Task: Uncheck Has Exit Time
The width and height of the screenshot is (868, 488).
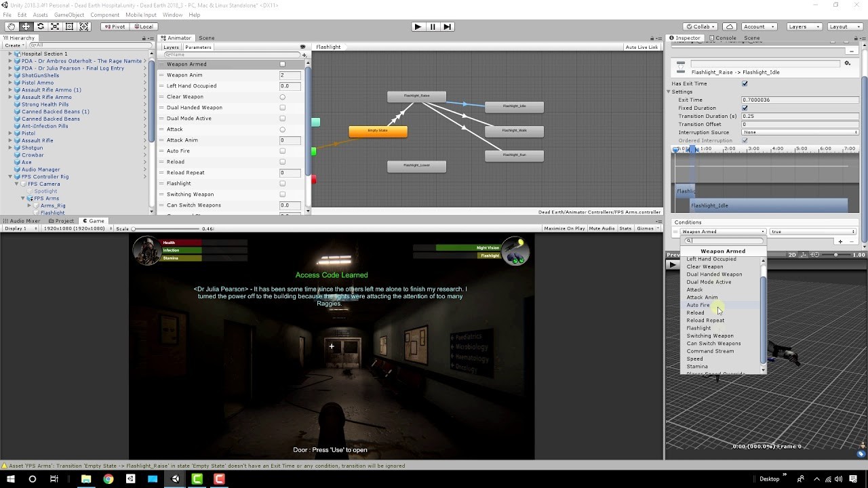Action: [745, 83]
